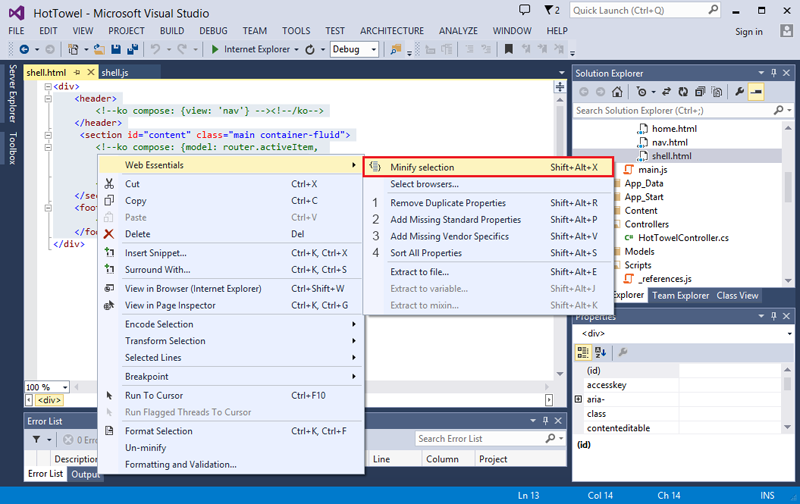Click the Save All icon
The image size is (800, 504).
133,49
